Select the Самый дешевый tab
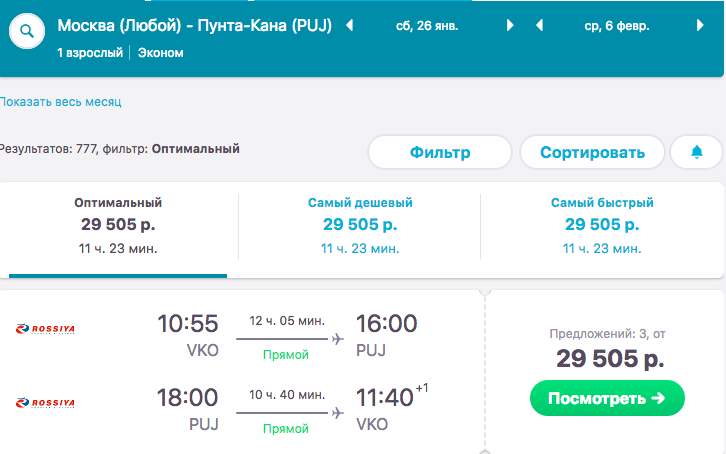The width and height of the screenshot is (726, 454). [x=360, y=225]
